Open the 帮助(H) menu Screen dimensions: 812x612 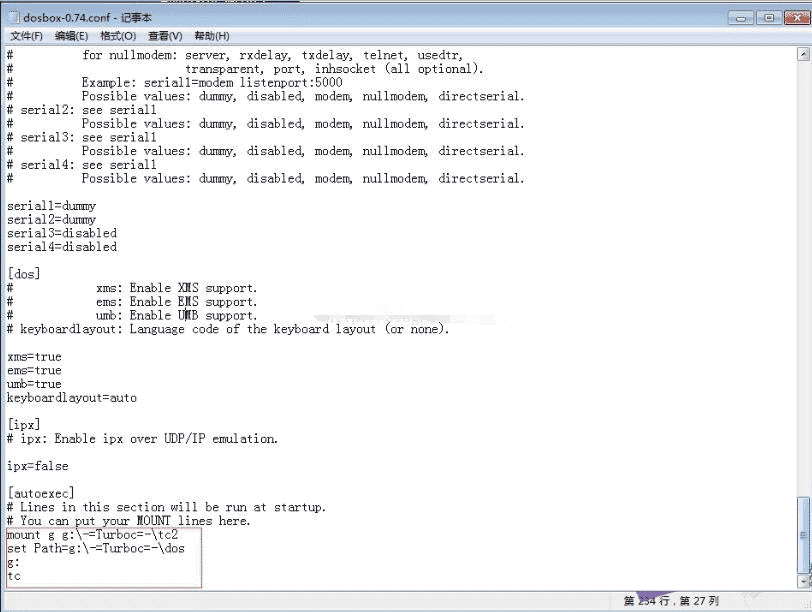click(x=211, y=36)
